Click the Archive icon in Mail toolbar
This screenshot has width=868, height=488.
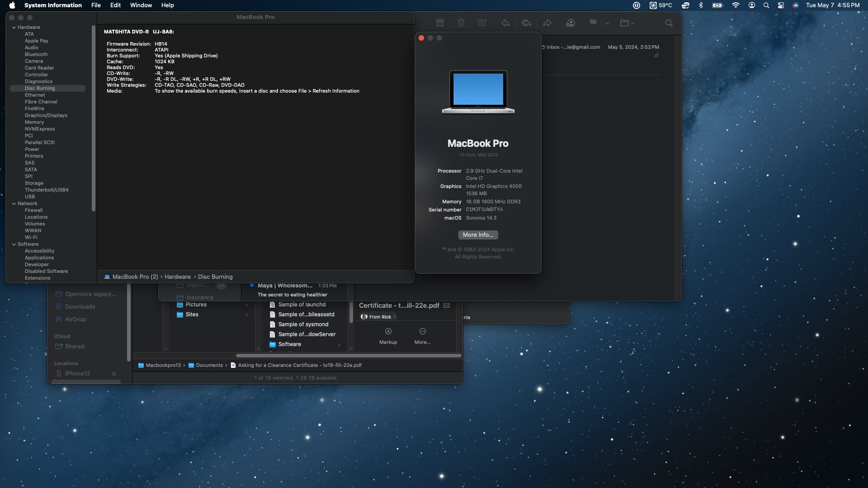coord(440,23)
